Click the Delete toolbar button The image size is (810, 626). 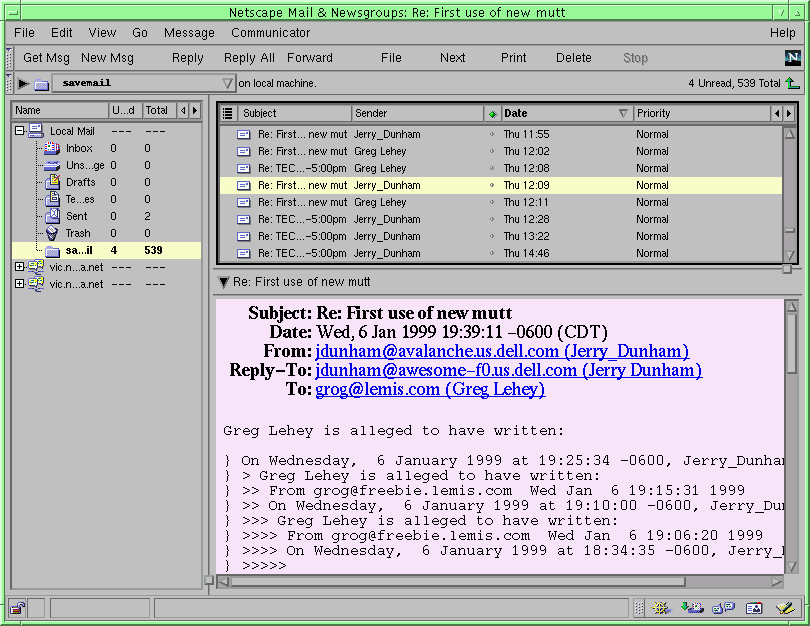coord(574,58)
